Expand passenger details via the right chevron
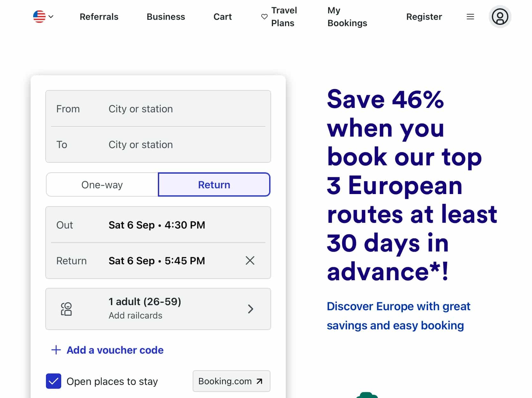 (251, 309)
